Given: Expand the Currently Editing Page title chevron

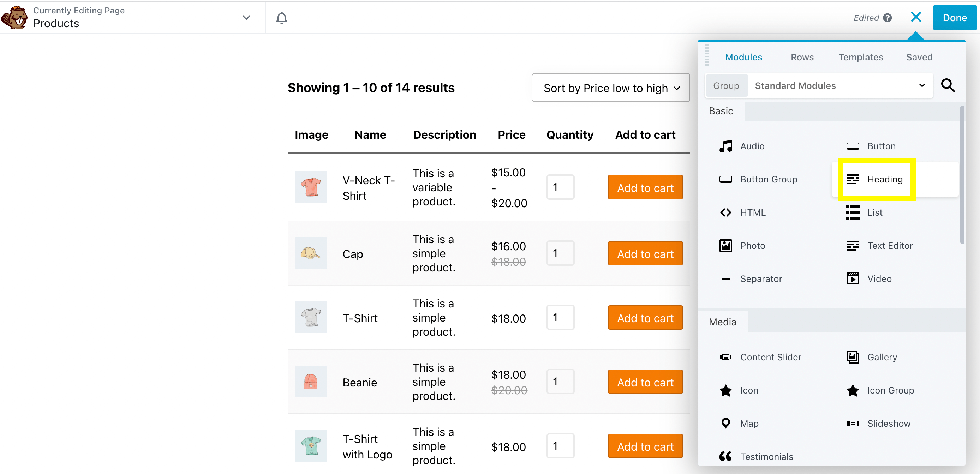Looking at the screenshot, I should (x=246, y=18).
